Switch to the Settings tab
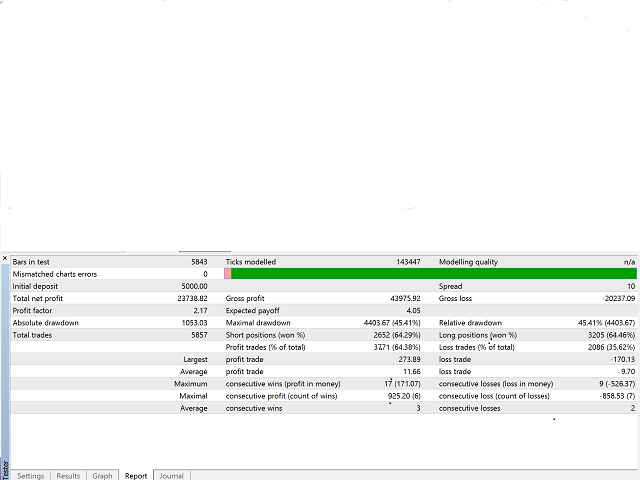Screen dimensions: 640x480 31,476
